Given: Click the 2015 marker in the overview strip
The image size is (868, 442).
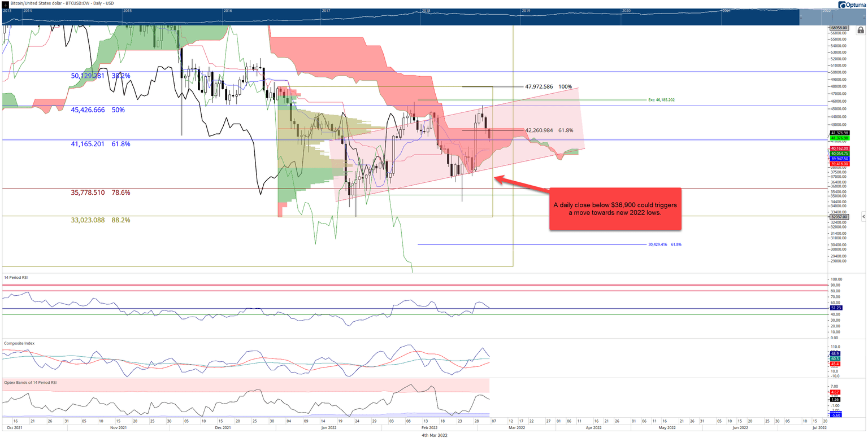Looking at the screenshot, I should click(127, 11).
